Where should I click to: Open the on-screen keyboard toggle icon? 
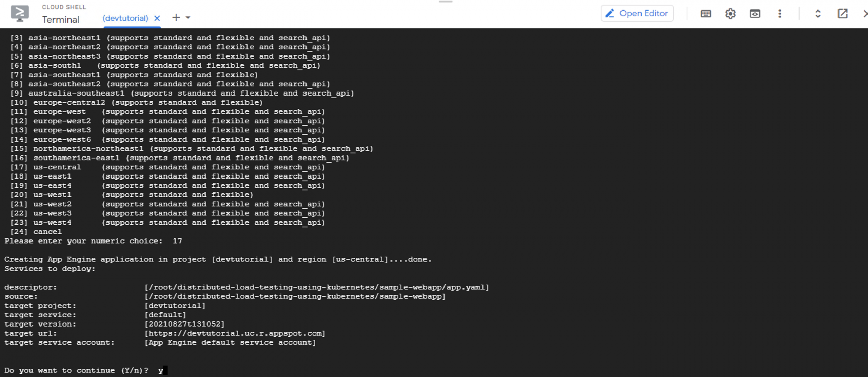tap(706, 14)
